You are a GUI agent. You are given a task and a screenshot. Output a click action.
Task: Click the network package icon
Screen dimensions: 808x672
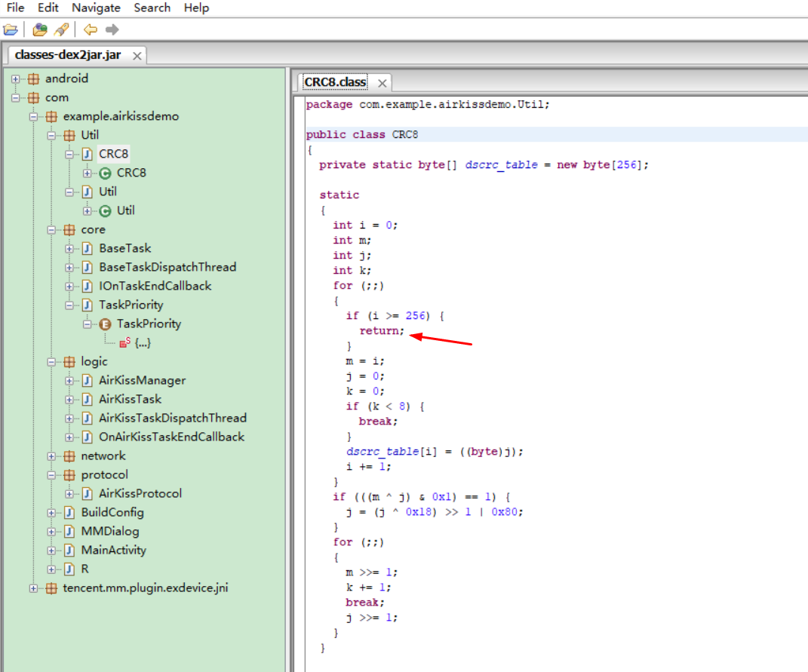pos(69,456)
